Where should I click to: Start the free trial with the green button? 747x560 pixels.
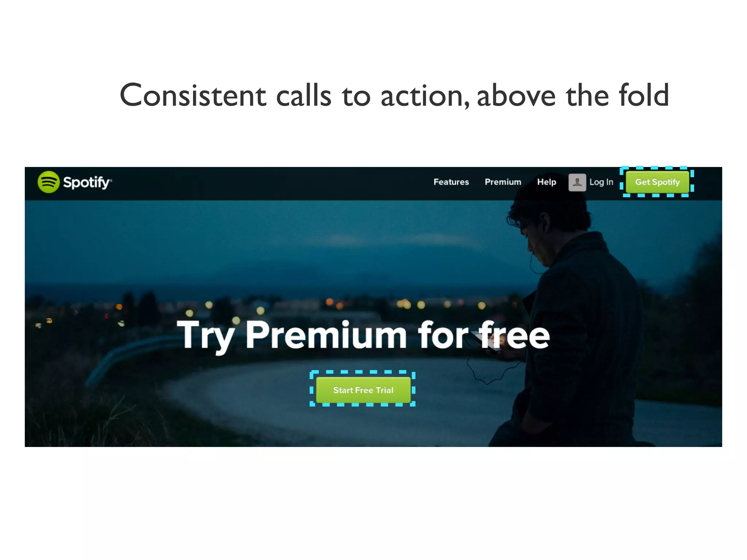coord(363,390)
